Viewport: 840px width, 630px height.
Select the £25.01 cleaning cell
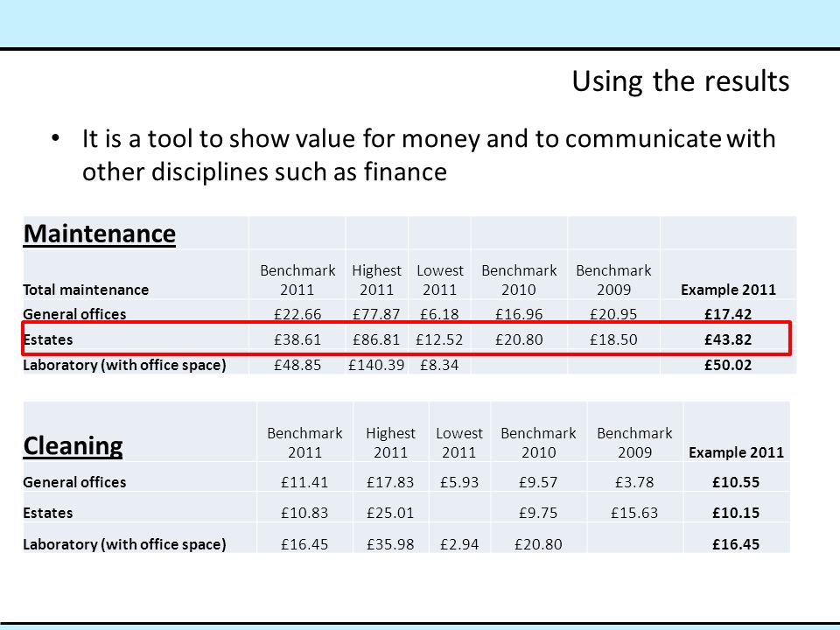390,513
